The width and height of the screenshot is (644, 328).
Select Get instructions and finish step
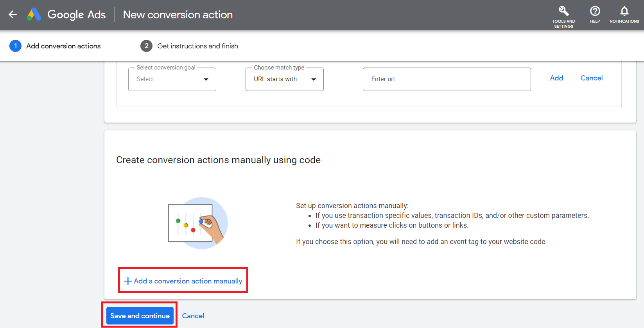pyautogui.click(x=197, y=46)
